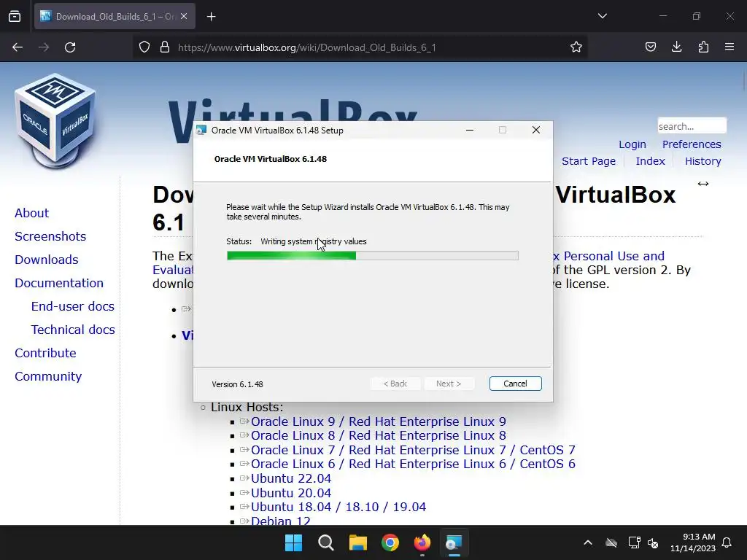Open the Ubuntu 22.04 download link
Screen dimensions: 747x560
[x=290, y=478]
